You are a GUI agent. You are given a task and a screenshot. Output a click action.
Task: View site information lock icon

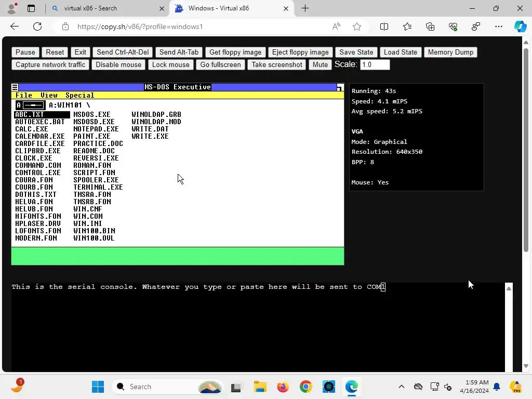[65, 26]
